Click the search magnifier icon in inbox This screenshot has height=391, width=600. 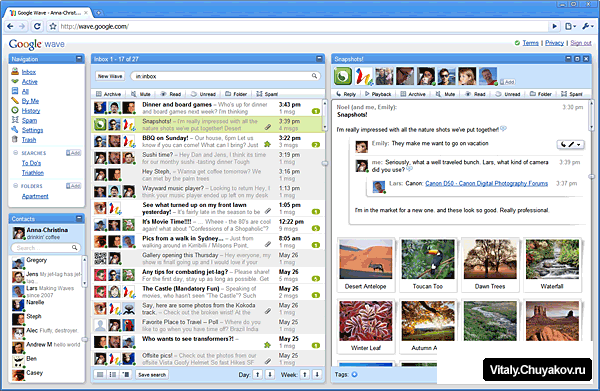[314, 76]
